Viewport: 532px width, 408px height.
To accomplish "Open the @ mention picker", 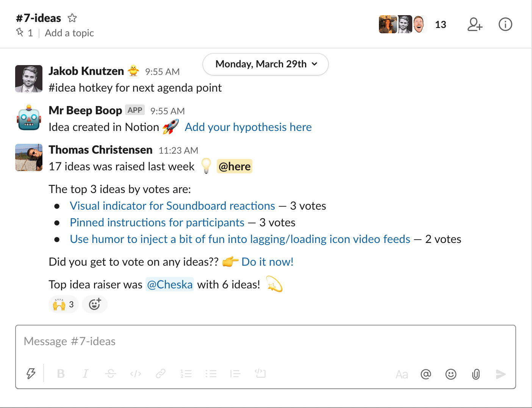I will [426, 374].
